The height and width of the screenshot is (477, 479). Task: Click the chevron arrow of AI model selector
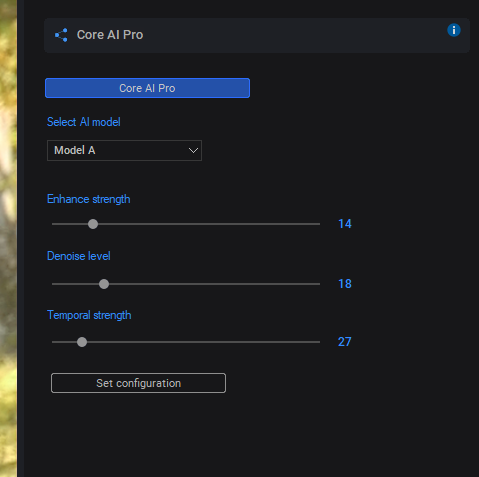tap(193, 151)
